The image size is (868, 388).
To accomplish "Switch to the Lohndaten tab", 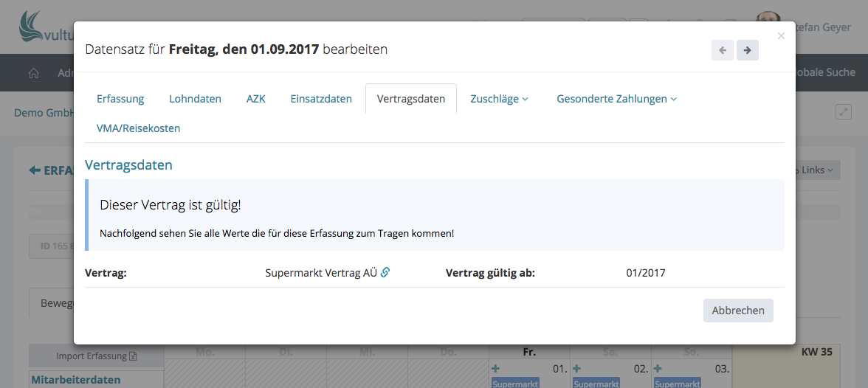I will 195,99.
